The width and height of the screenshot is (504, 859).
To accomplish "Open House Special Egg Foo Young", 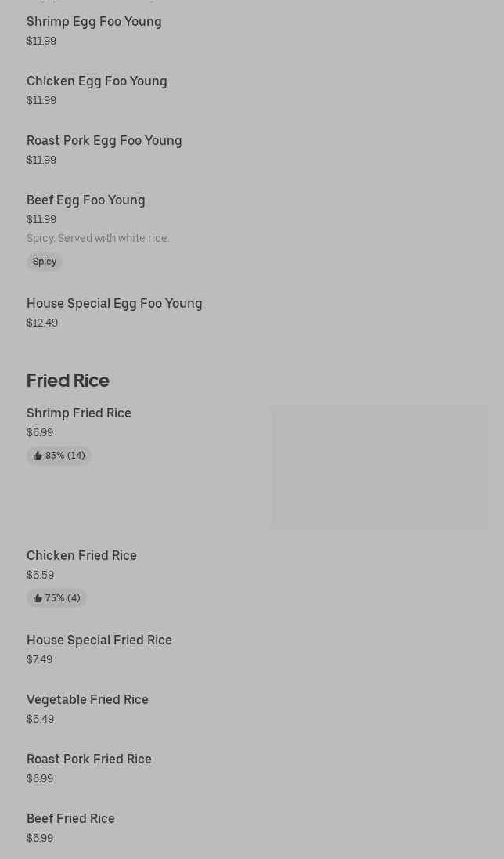I will coord(114,304).
